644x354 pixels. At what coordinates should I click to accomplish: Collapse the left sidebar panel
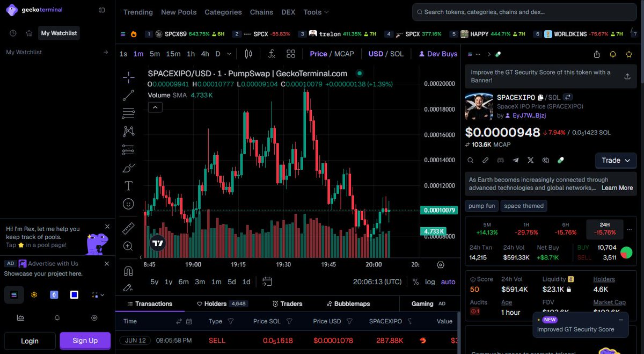[x=102, y=10]
